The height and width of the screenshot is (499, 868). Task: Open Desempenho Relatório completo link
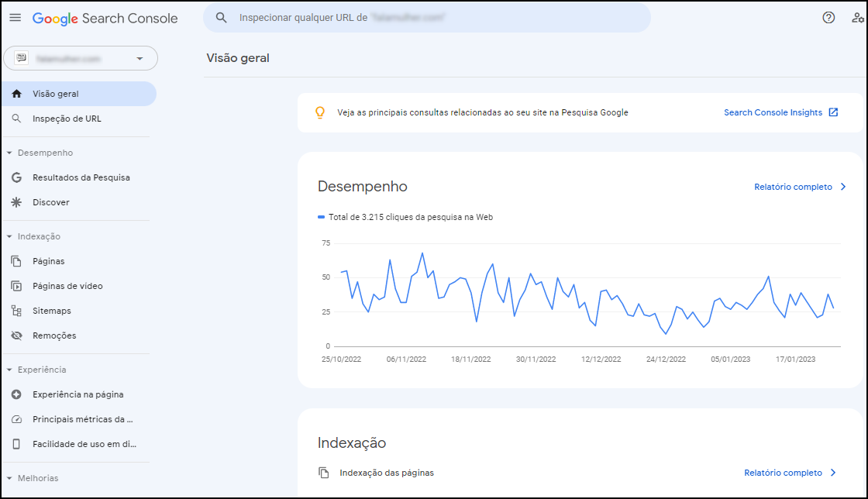tap(793, 187)
